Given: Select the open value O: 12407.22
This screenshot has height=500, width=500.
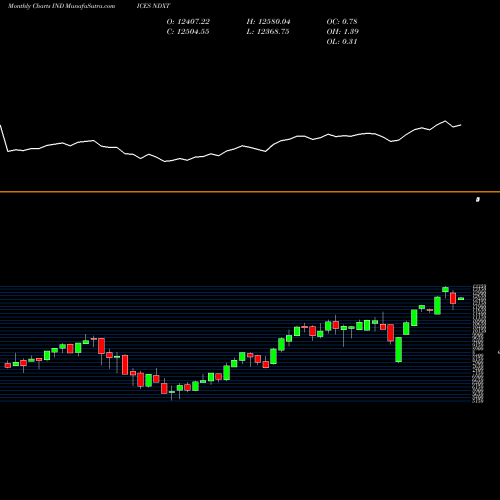Looking at the screenshot, I should [x=188, y=22].
